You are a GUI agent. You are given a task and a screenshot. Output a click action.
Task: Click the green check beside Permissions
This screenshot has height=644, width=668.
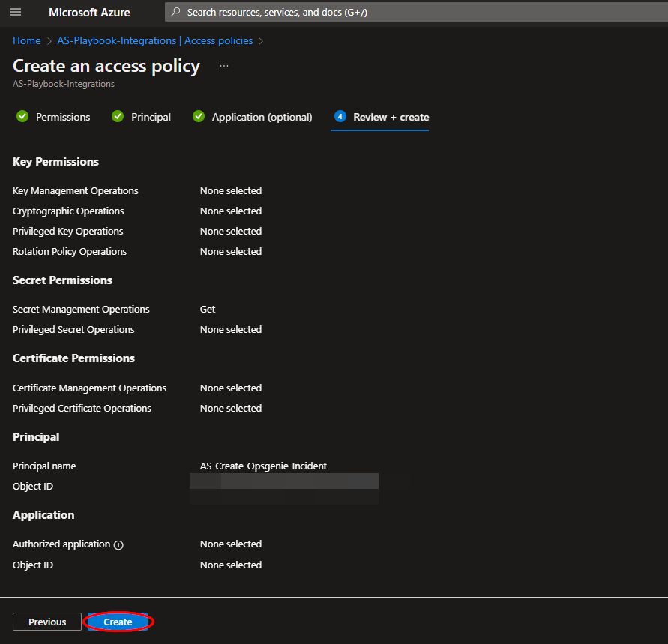[x=22, y=116]
